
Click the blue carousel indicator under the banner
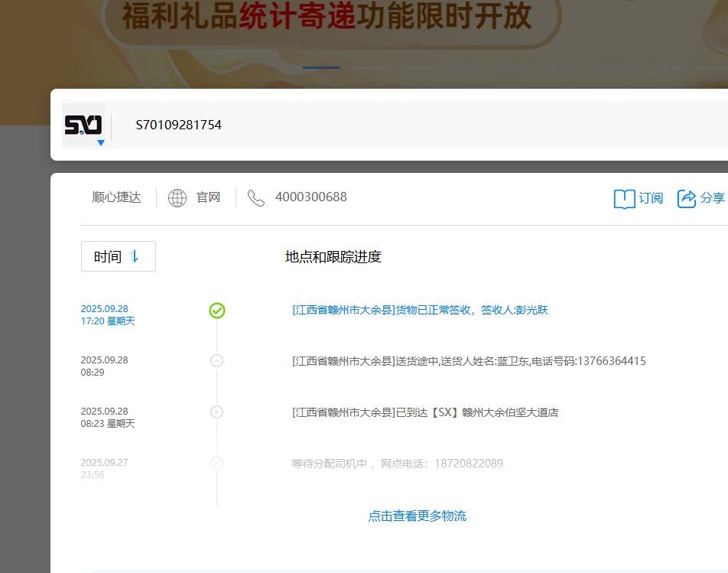tap(321, 67)
